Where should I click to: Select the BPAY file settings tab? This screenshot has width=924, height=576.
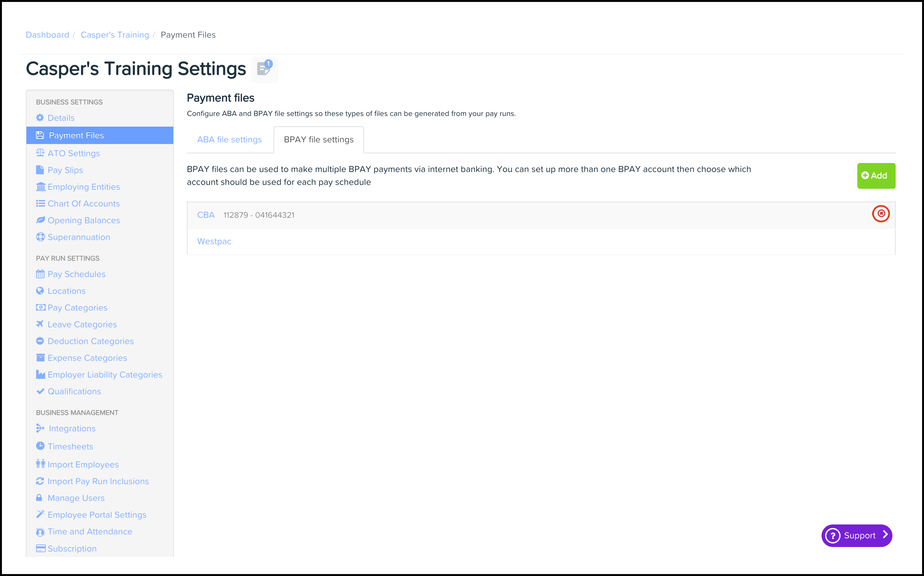(318, 139)
